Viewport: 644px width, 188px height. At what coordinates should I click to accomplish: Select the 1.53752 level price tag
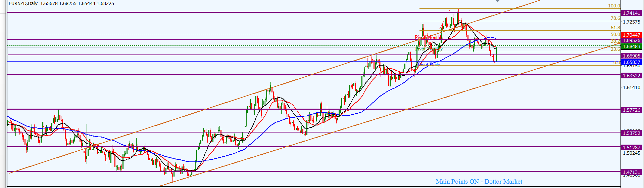tap(631, 133)
